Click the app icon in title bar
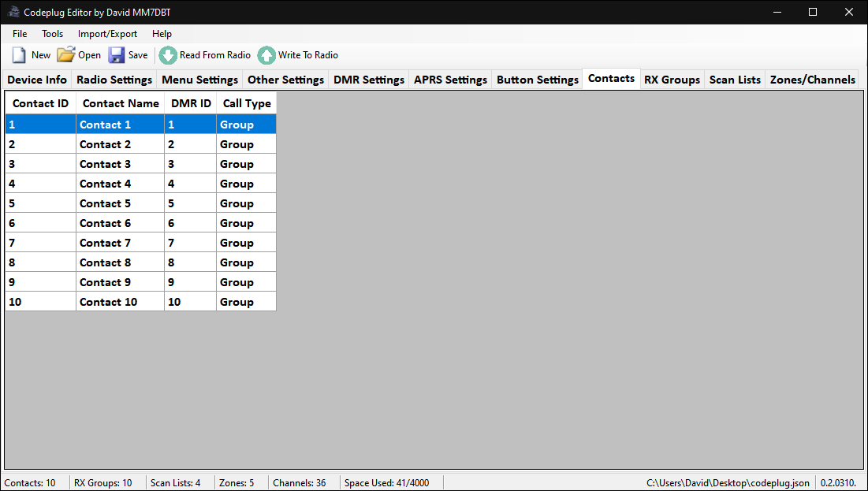This screenshot has height=491, width=868. pyautogui.click(x=13, y=12)
